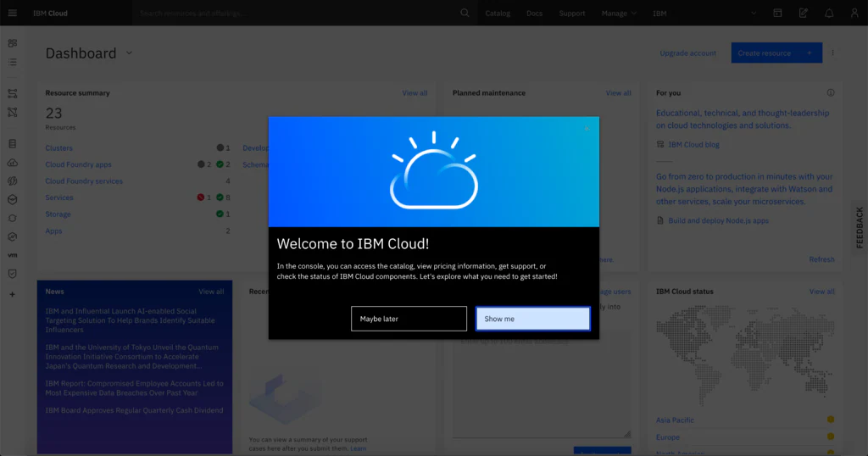Open the Storage resource link
868x456 pixels.
pyautogui.click(x=58, y=214)
